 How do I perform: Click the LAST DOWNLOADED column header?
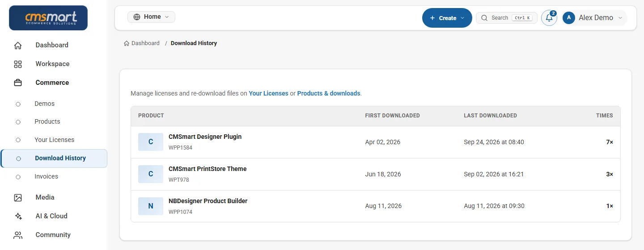(490, 116)
